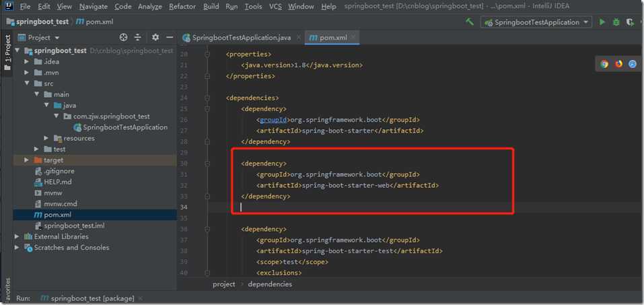Open the Navigate menu
This screenshot has width=644, height=305.
(94, 7)
